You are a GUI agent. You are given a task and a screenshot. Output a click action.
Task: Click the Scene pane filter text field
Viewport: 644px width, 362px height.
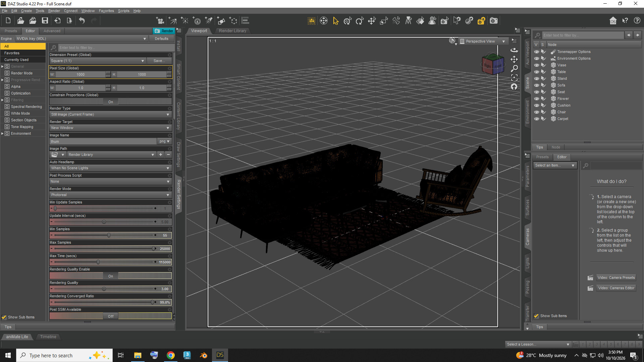tap(583, 35)
